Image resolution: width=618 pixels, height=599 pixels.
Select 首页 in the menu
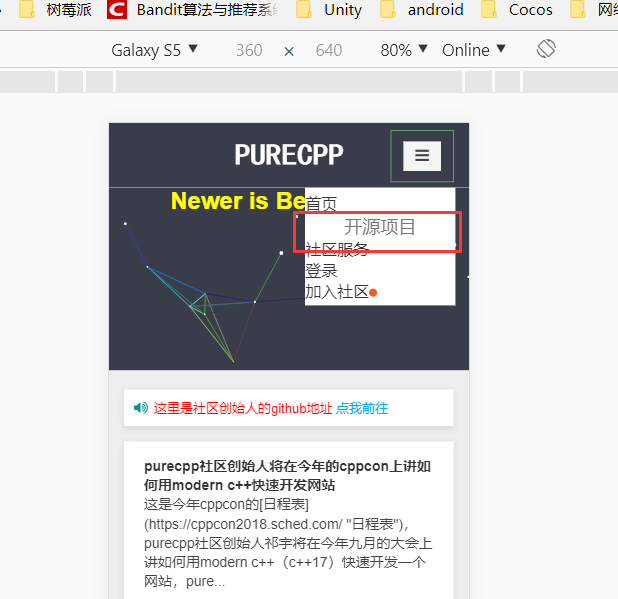point(321,204)
